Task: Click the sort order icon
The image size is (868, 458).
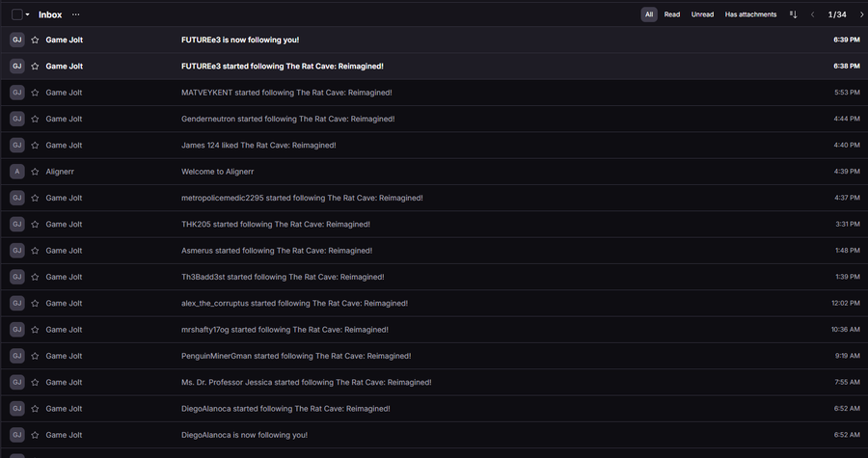Action: click(794, 14)
